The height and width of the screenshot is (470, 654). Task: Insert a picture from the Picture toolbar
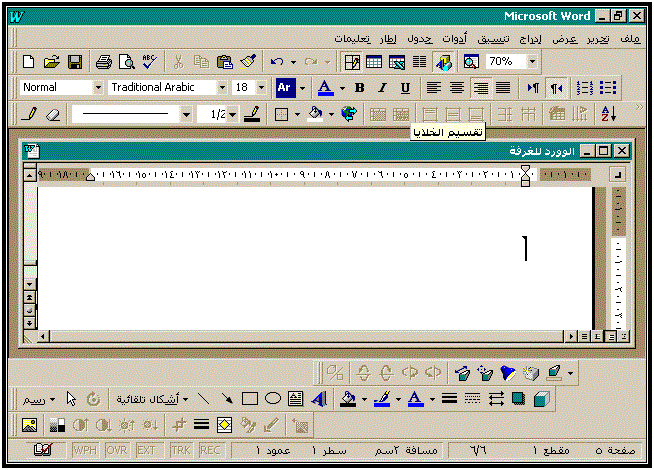[x=29, y=425]
